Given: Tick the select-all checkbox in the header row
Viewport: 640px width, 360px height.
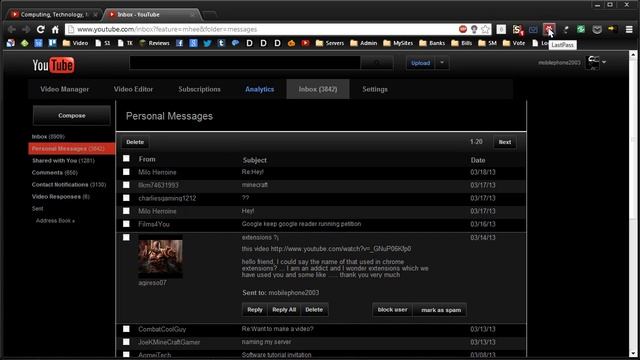Looking at the screenshot, I should pos(126,158).
